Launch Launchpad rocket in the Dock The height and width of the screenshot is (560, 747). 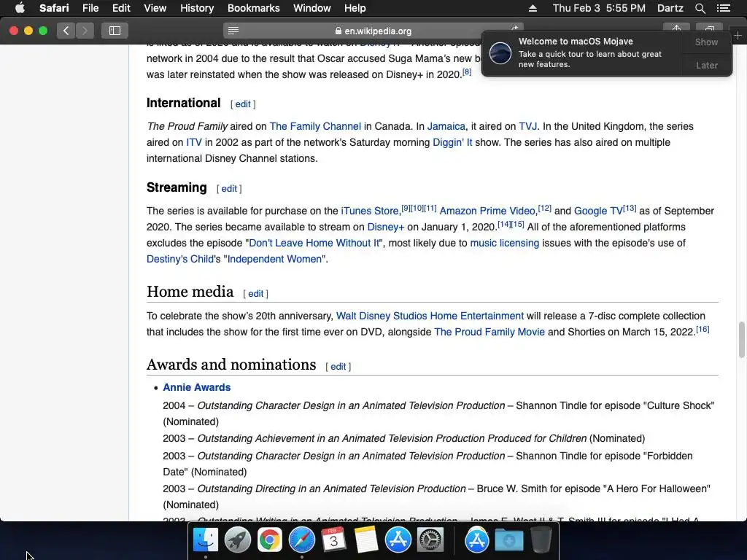(x=237, y=540)
